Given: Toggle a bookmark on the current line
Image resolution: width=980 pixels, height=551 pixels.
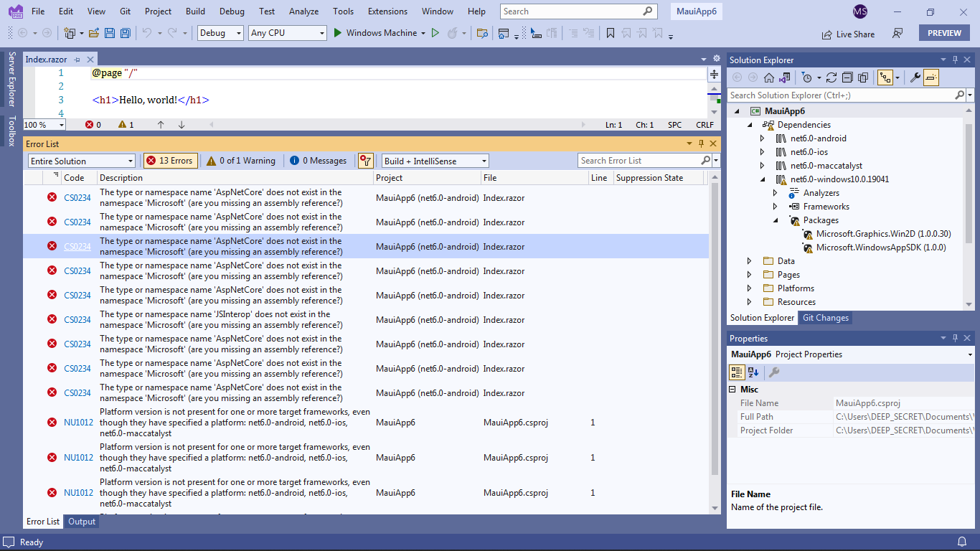Looking at the screenshot, I should point(611,33).
